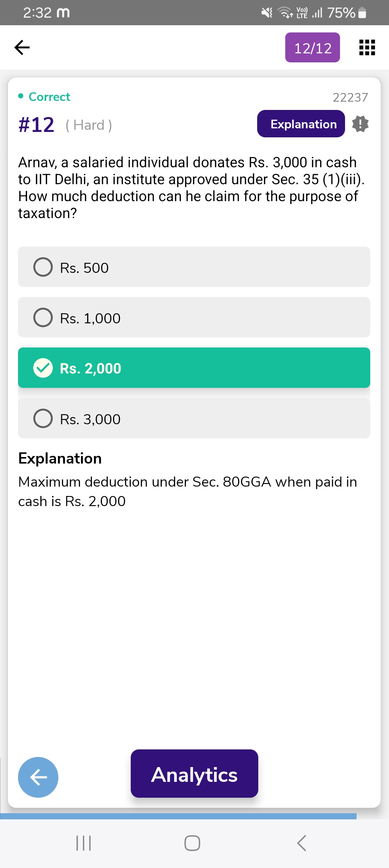Toggle the Explanation button
This screenshot has width=389, height=868.
coord(301,124)
